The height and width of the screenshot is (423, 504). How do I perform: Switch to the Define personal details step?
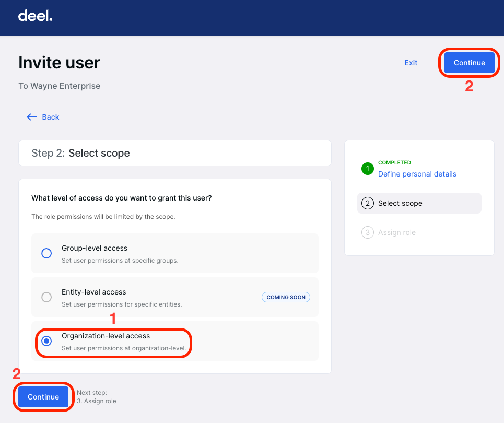(x=417, y=173)
